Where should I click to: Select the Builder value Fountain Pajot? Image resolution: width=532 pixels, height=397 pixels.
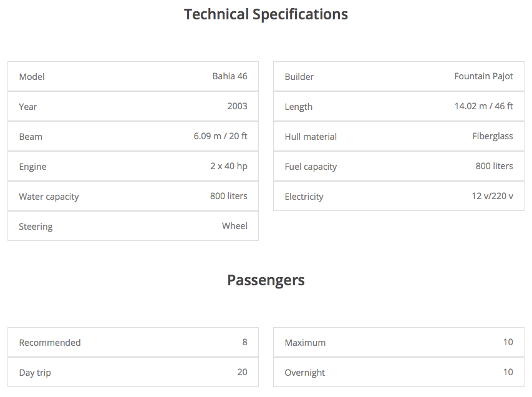483,76
